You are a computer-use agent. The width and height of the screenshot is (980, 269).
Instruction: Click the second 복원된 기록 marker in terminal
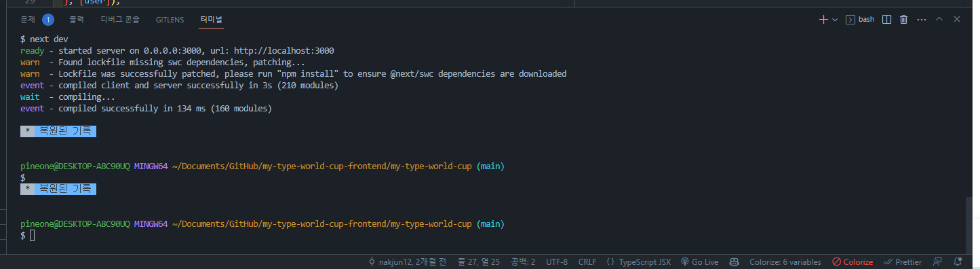coord(58,189)
